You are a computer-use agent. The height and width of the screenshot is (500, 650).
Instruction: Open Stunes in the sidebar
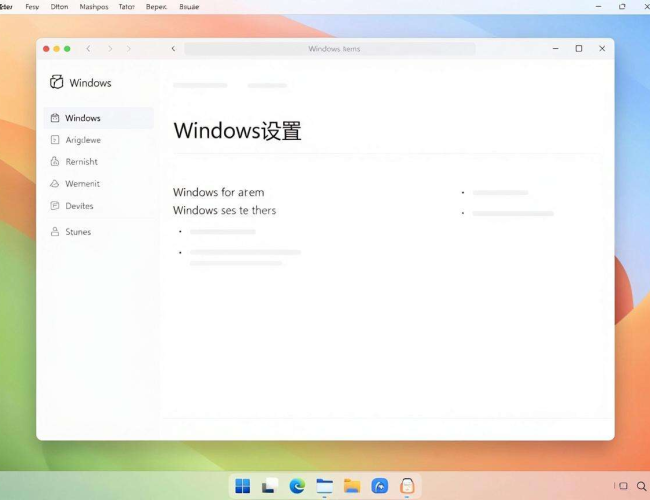click(x=99, y=232)
